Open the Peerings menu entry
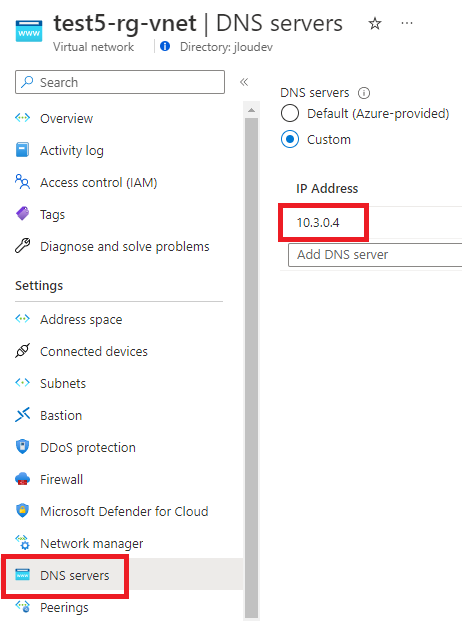This screenshot has height=621, width=462. pyautogui.click(x=64, y=607)
